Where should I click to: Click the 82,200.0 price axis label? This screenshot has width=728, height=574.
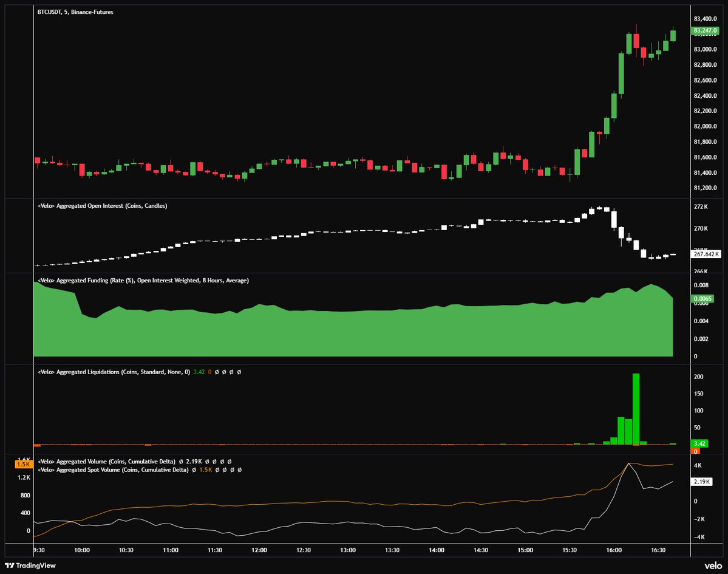[x=706, y=111]
